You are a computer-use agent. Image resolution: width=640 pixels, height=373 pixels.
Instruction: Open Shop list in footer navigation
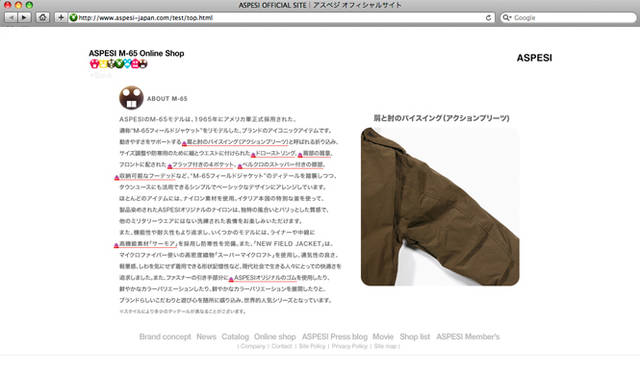tap(415, 337)
